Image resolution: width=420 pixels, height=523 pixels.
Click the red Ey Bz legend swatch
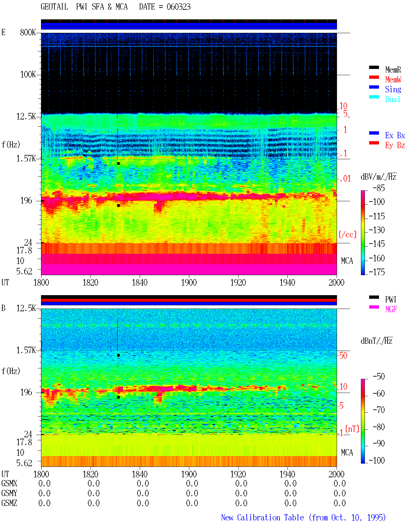pyautogui.click(x=374, y=143)
